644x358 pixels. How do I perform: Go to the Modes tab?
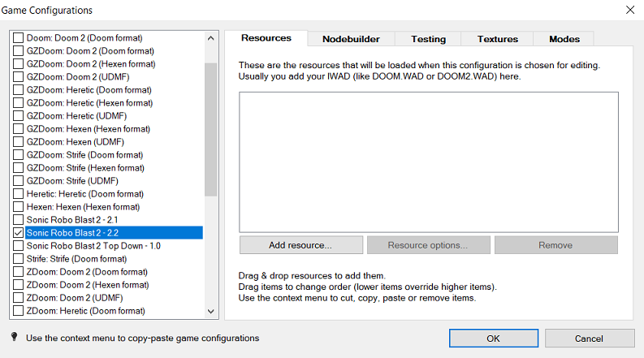pyautogui.click(x=564, y=39)
